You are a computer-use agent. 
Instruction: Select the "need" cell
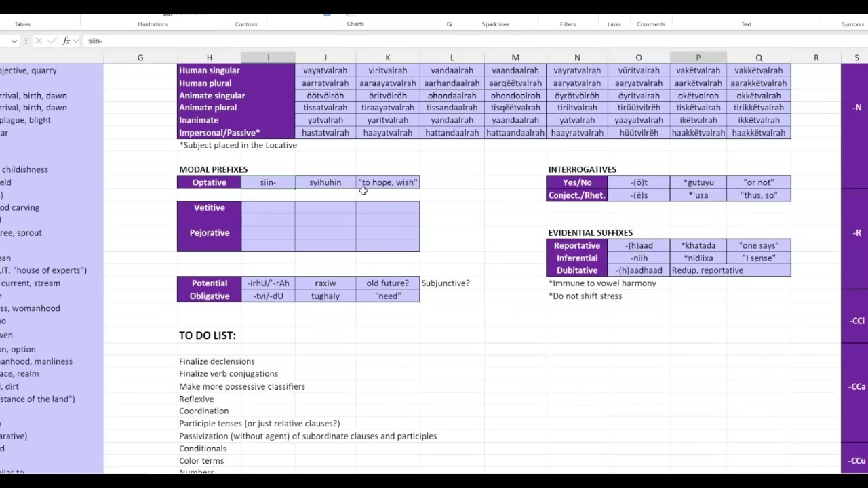click(387, 296)
